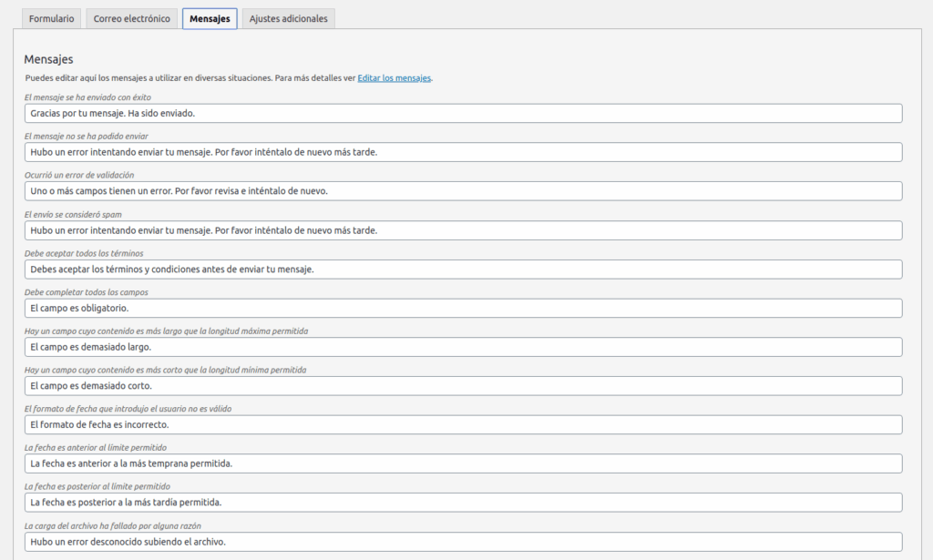The width and height of the screenshot is (933, 560).
Task: Edit the 'Debes aceptar los términos' message field
Action: coord(463,270)
